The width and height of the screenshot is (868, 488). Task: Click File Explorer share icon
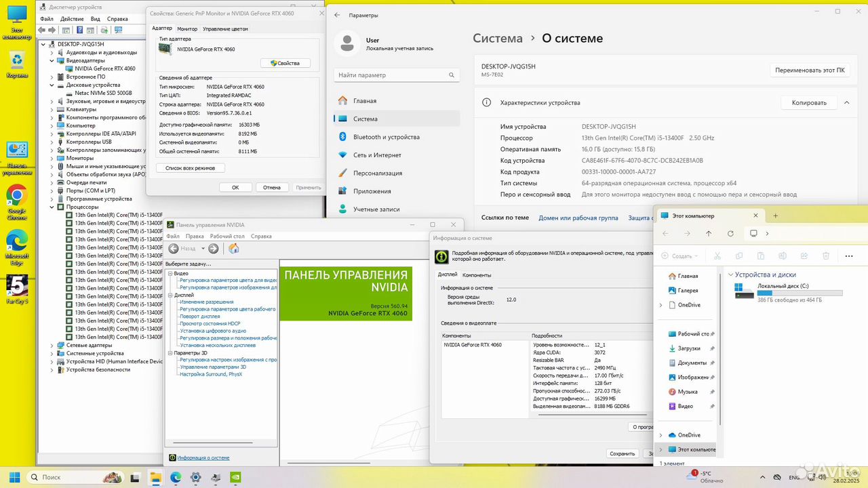[804, 256]
